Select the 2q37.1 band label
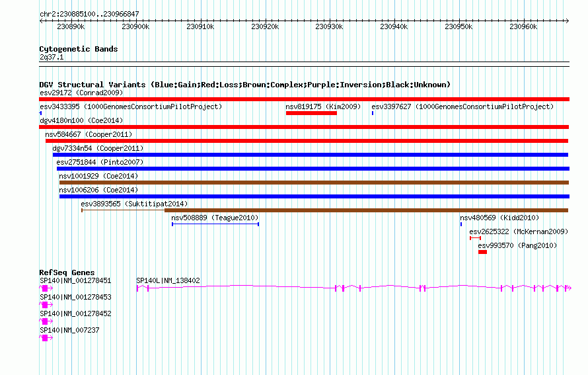 tap(52, 57)
